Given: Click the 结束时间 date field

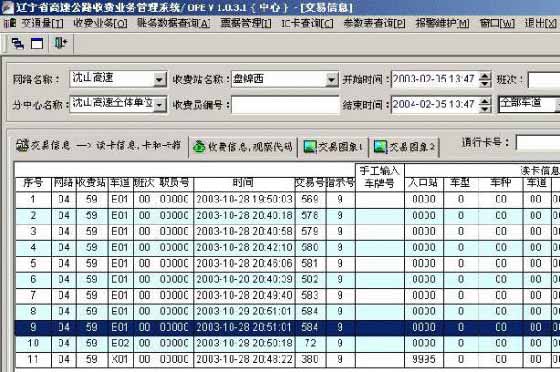Looking at the screenshot, I should (435, 105).
